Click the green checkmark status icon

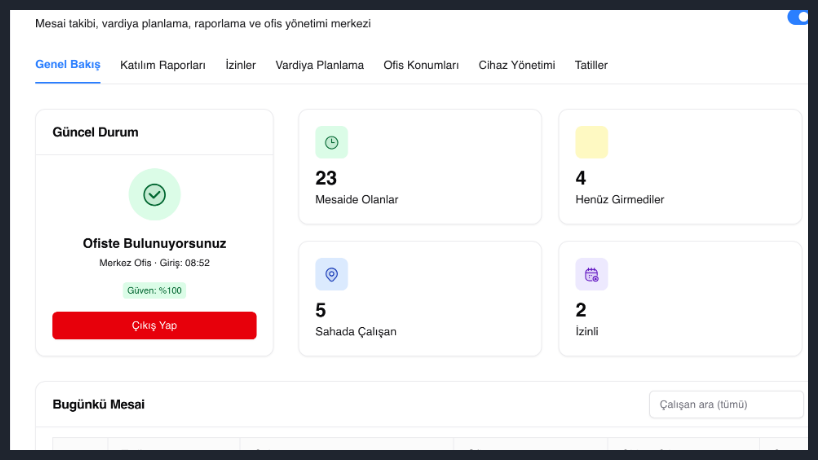pyautogui.click(x=154, y=195)
